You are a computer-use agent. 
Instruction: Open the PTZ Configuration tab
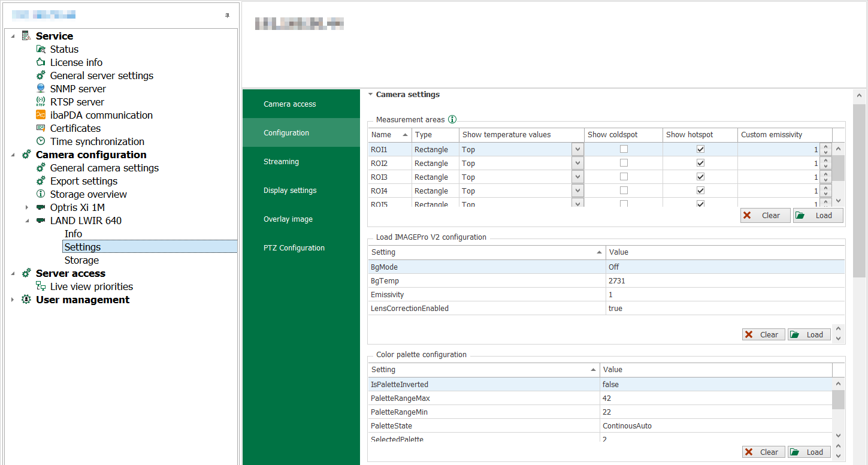(301, 247)
